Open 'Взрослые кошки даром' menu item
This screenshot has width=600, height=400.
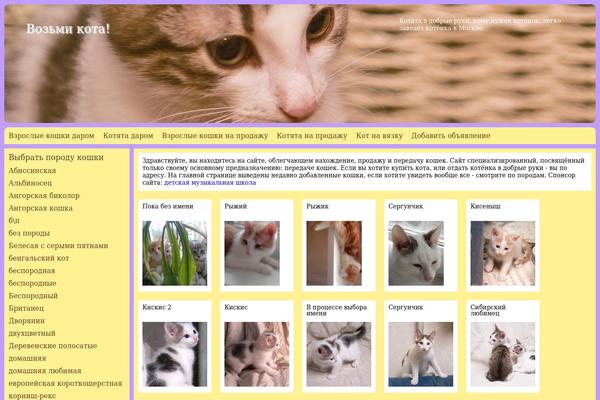click(x=52, y=136)
